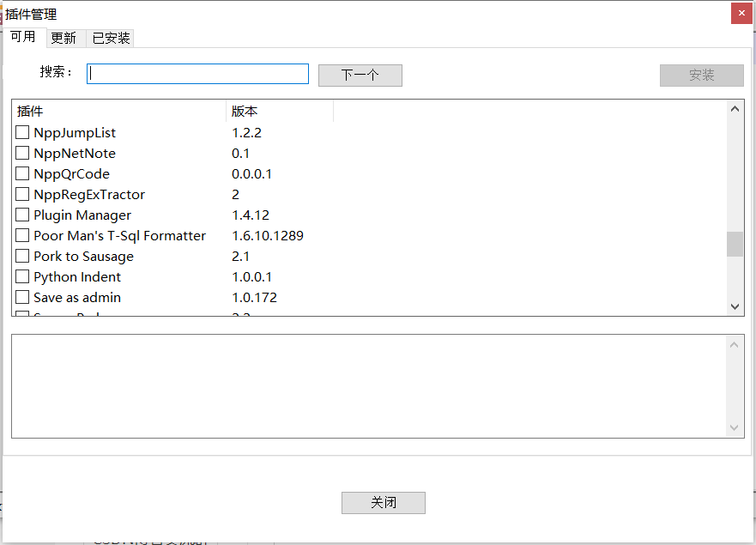756x545 pixels.
Task: Click plugin list scrollbar up arrow
Action: point(735,109)
